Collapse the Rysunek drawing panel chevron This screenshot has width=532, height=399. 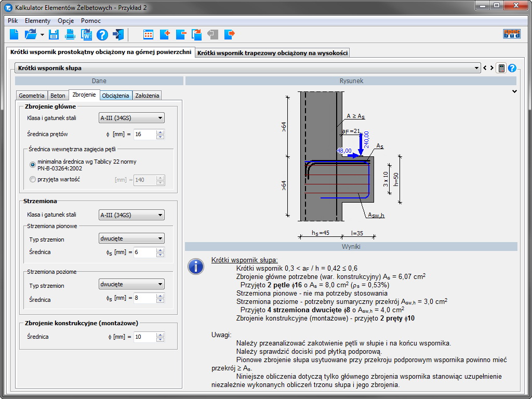pos(514,91)
